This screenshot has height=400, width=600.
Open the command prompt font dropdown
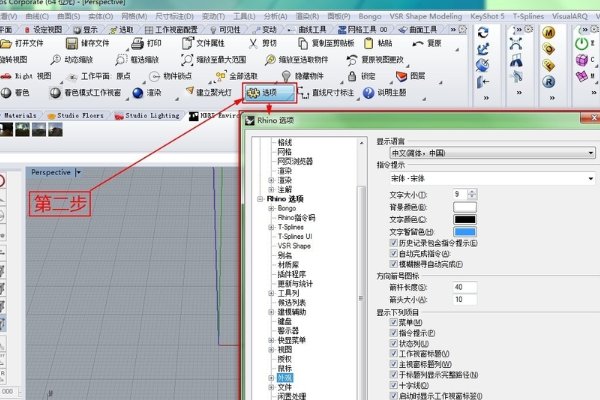(x=492, y=178)
